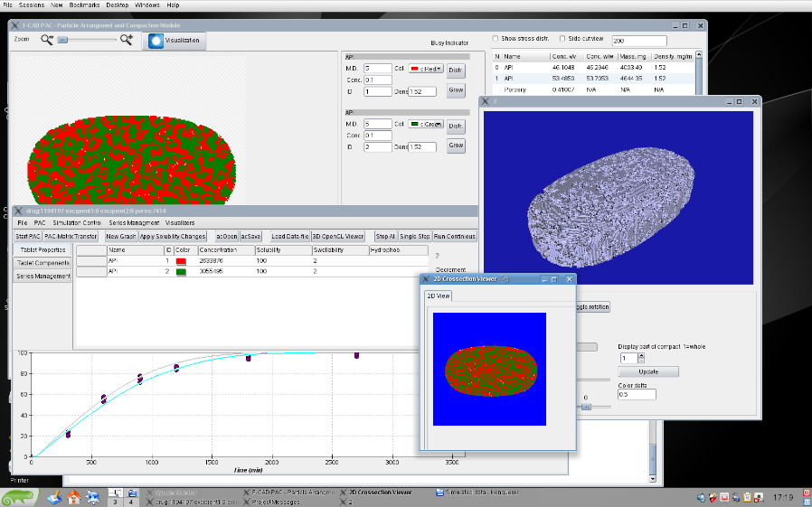Click the Start PAC button
This screenshot has width=812, height=507.
[27, 237]
